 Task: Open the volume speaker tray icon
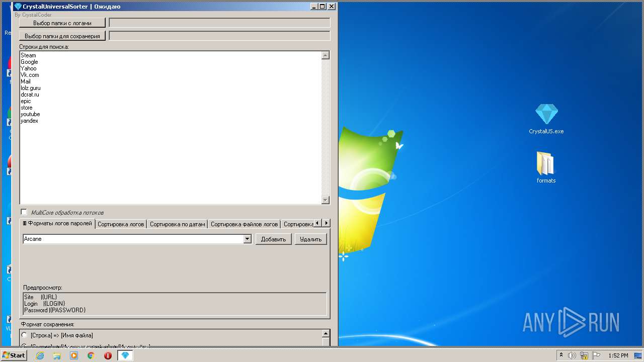tap(572, 355)
